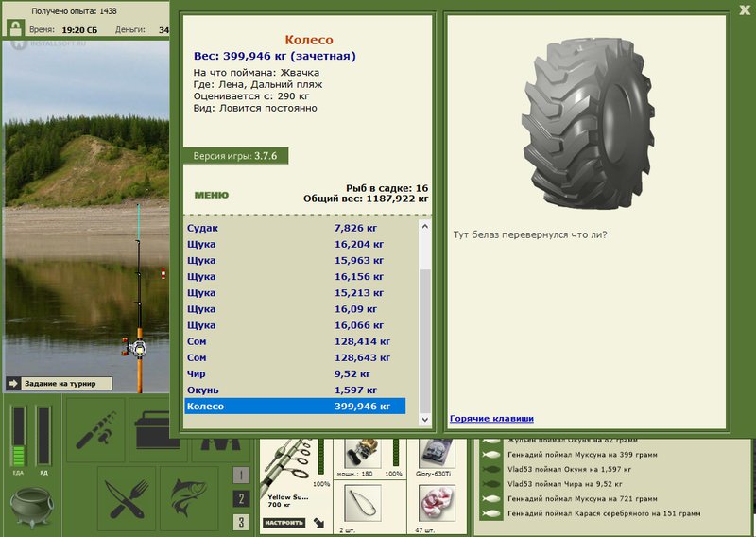The image size is (756, 537).
Task: Close the catch info window with X
Action: point(745,10)
